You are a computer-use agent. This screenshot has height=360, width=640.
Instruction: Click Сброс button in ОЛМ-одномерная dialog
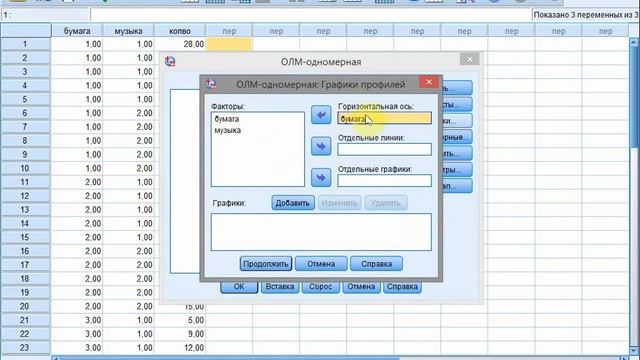[x=320, y=287]
